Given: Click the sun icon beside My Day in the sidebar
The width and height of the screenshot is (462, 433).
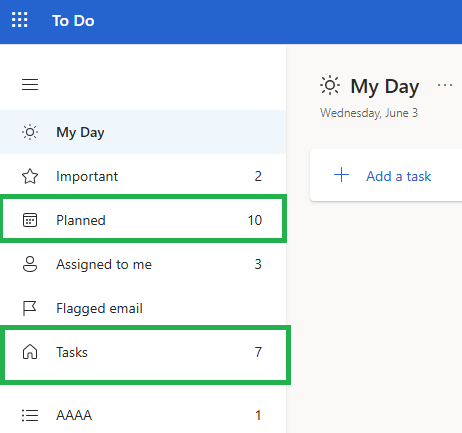Looking at the screenshot, I should click(x=30, y=132).
